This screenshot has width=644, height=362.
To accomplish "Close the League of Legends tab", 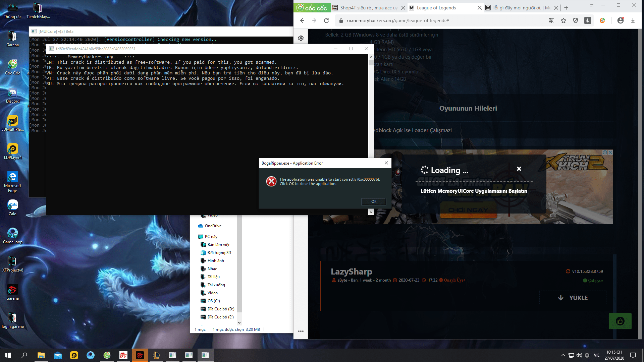I will click(x=479, y=8).
